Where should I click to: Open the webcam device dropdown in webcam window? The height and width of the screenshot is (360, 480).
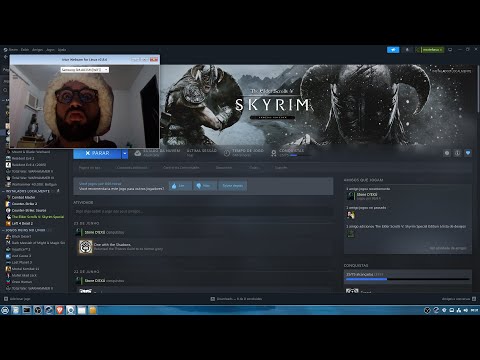pyautogui.click(x=85, y=70)
